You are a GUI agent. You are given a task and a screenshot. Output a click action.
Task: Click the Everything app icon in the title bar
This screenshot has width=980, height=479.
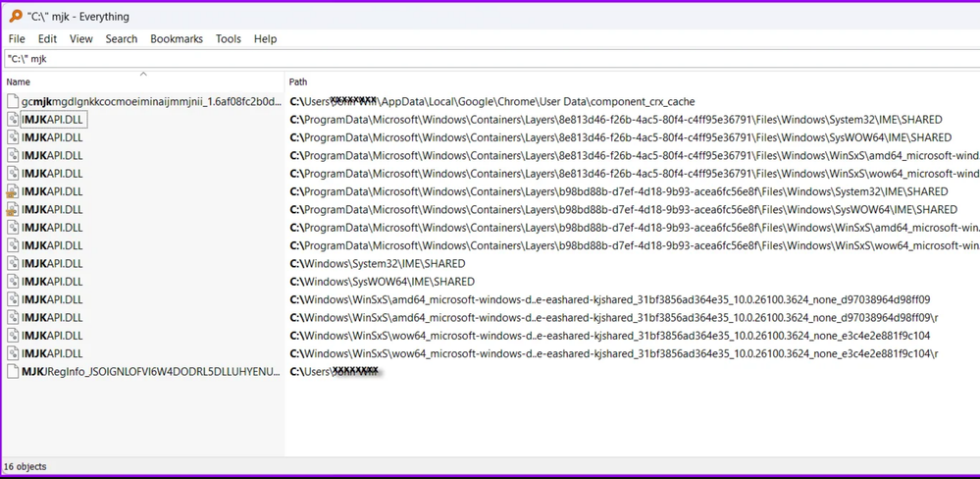coord(15,17)
